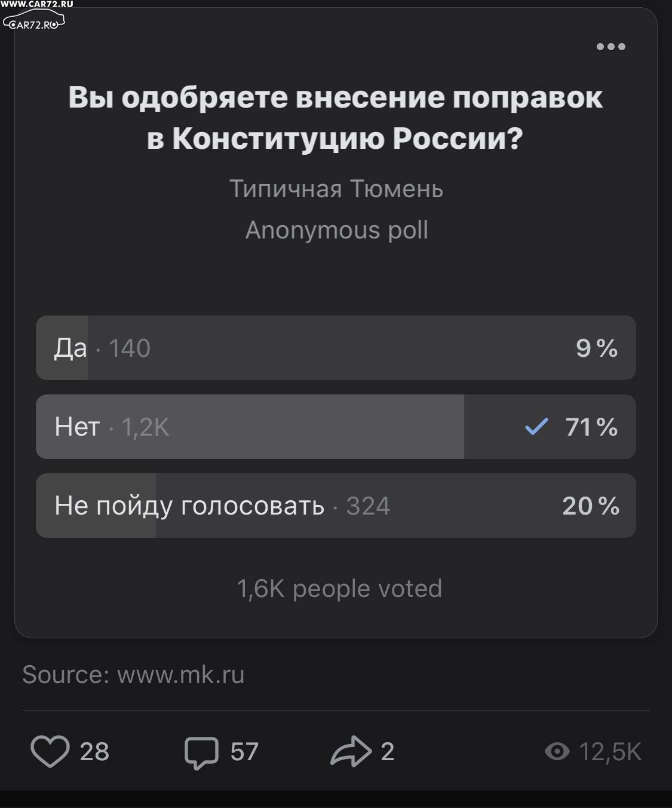
Task: Like the post via heart icon
Action: [x=50, y=751]
